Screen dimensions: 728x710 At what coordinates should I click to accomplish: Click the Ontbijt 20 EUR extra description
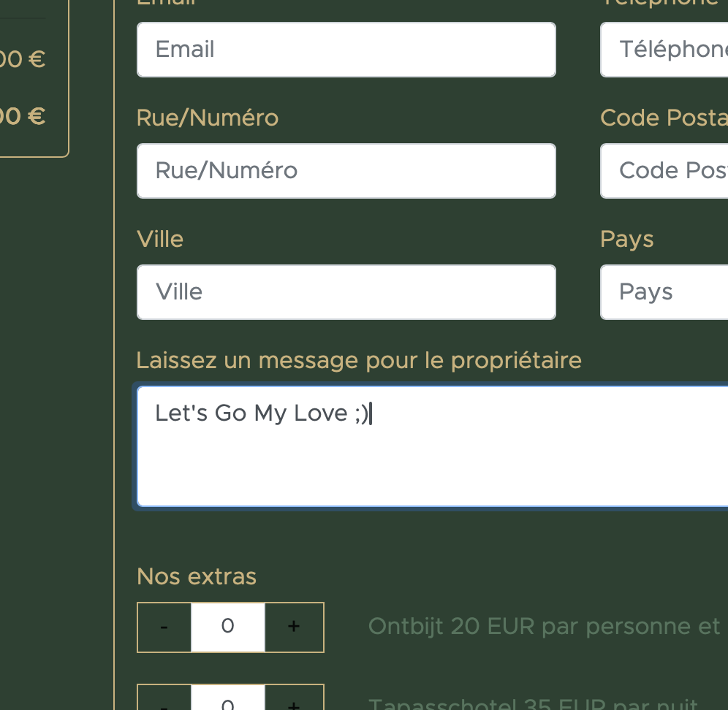pyautogui.click(x=544, y=627)
